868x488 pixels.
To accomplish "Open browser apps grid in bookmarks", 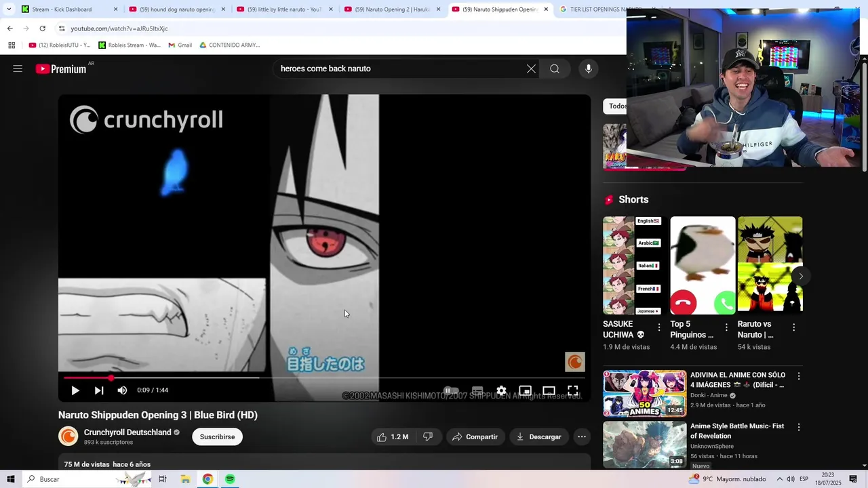I will 12,45.
